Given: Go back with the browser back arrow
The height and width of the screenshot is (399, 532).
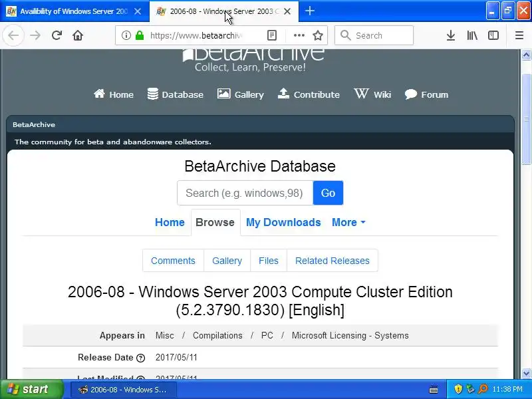Looking at the screenshot, I should 13,35.
